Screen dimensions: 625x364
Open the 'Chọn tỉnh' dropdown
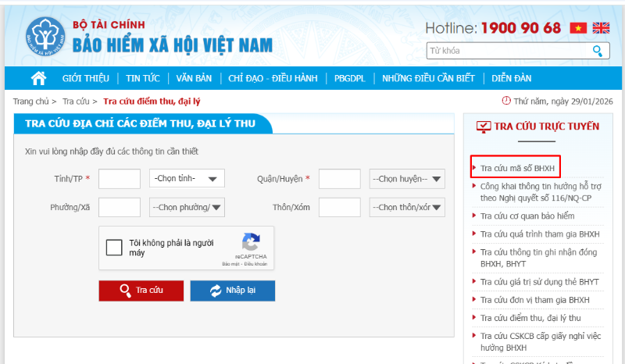[187, 178]
